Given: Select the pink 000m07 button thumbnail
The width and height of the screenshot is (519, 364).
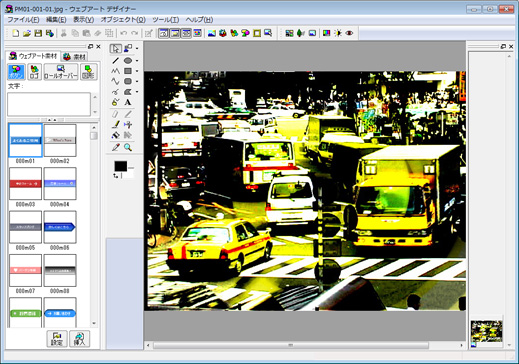Looking at the screenshot, I should [25, 270].
